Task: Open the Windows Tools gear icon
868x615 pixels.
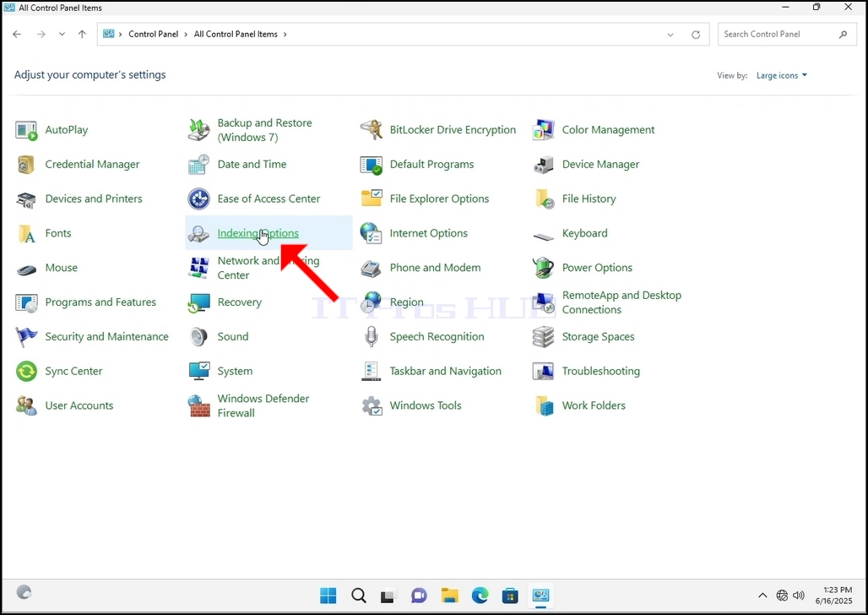Action: 372,405
